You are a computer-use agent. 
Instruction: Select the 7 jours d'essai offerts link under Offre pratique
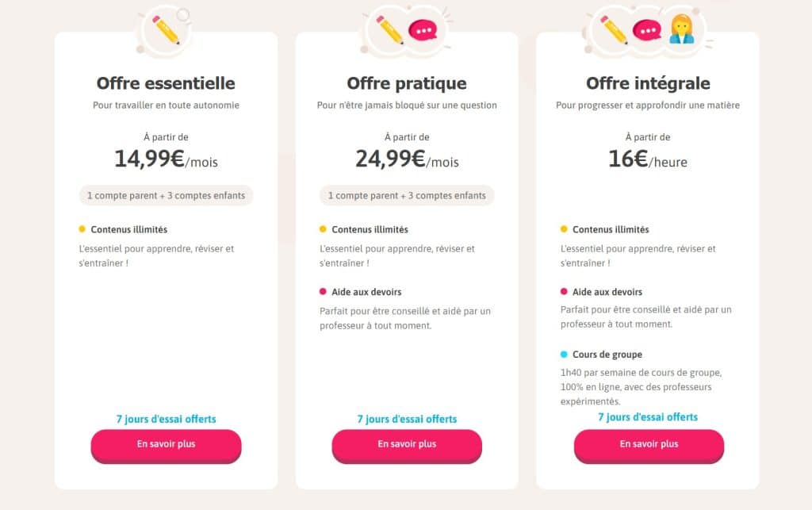point(407,419)
